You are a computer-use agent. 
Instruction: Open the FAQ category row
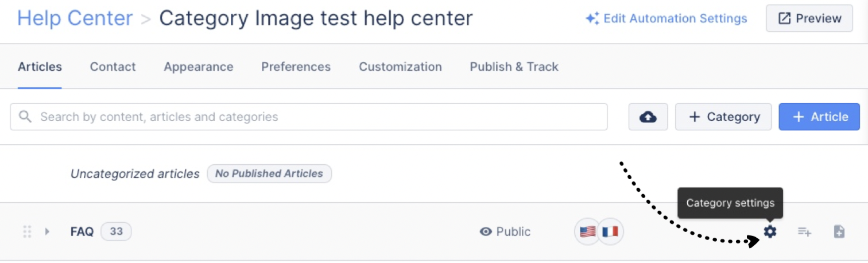[x=434, y=231]
